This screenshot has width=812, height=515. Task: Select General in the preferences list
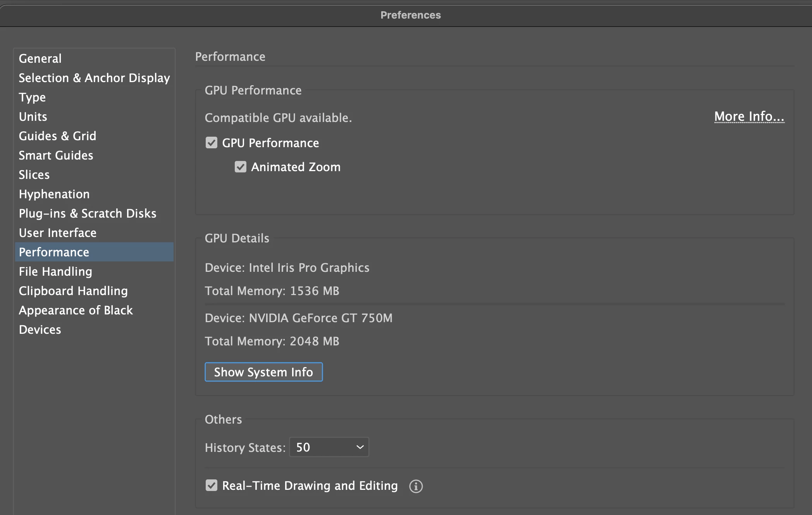(x=40, y=58)
